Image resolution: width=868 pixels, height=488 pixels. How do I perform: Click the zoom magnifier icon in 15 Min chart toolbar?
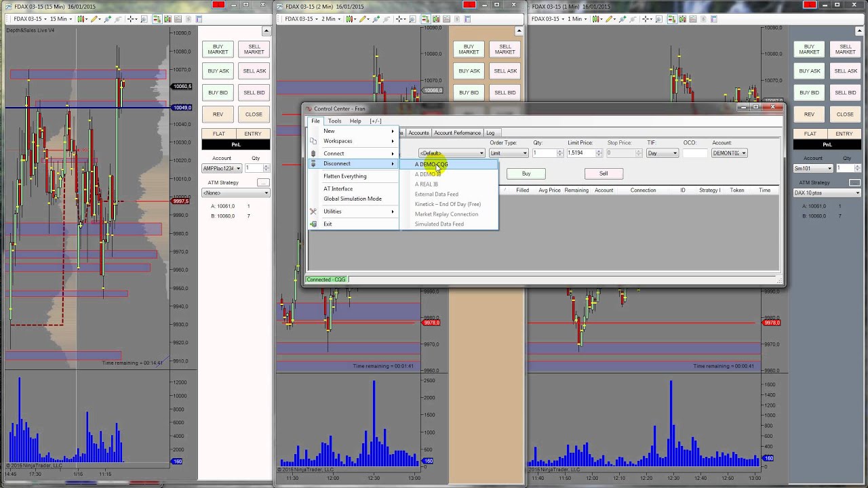pyautogui.click(x=144, y=19)
